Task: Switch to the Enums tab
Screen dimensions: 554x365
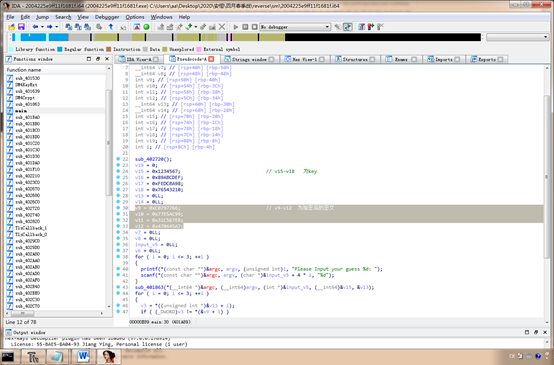Action: (x=401, y=59)
